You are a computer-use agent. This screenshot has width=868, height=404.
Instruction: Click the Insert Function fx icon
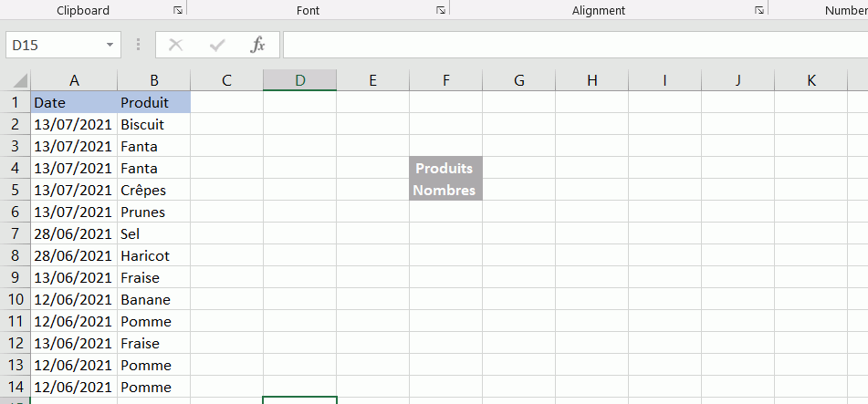(257, 45)
